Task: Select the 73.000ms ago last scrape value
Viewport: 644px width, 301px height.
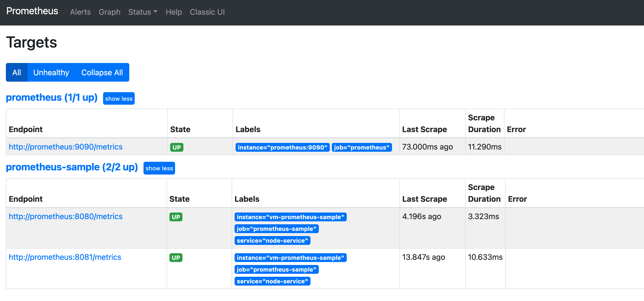Action: [x=428, y=147]
